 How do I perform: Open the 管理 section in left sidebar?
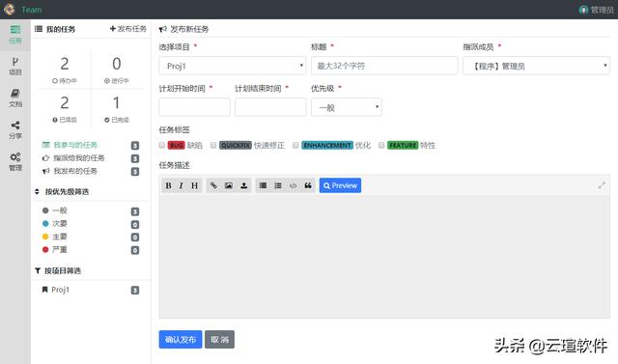point(15,161)
